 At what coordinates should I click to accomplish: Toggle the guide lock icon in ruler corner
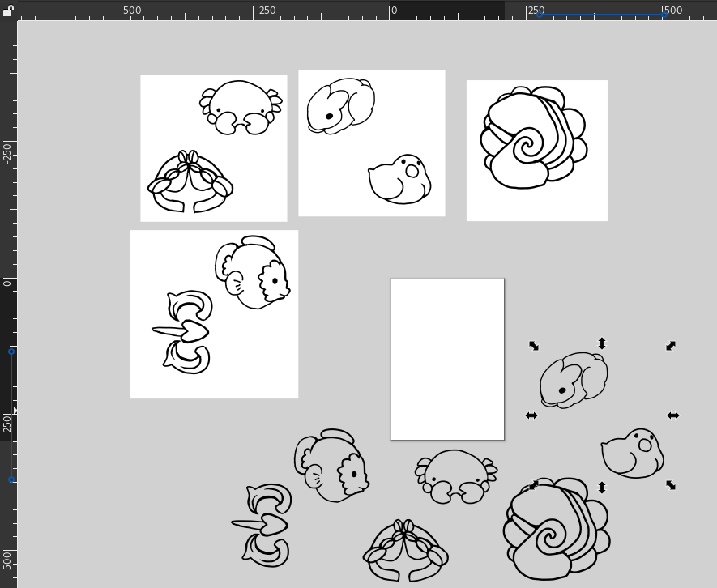click(7, 10)
